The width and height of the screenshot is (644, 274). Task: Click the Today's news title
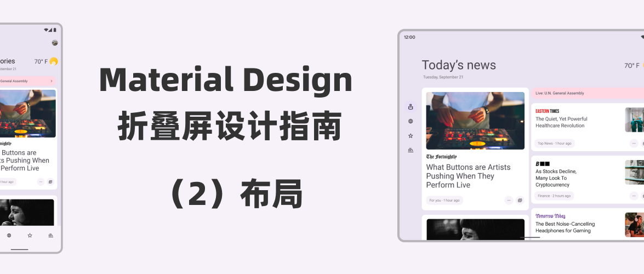[459, 65]
